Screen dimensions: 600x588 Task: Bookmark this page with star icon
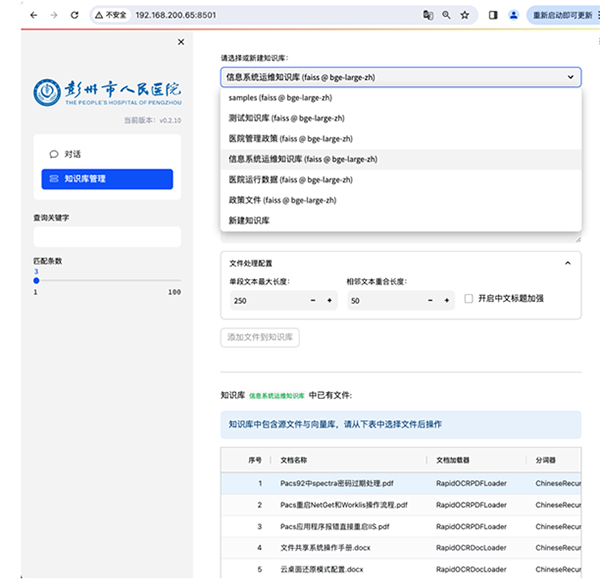point(465,16)
